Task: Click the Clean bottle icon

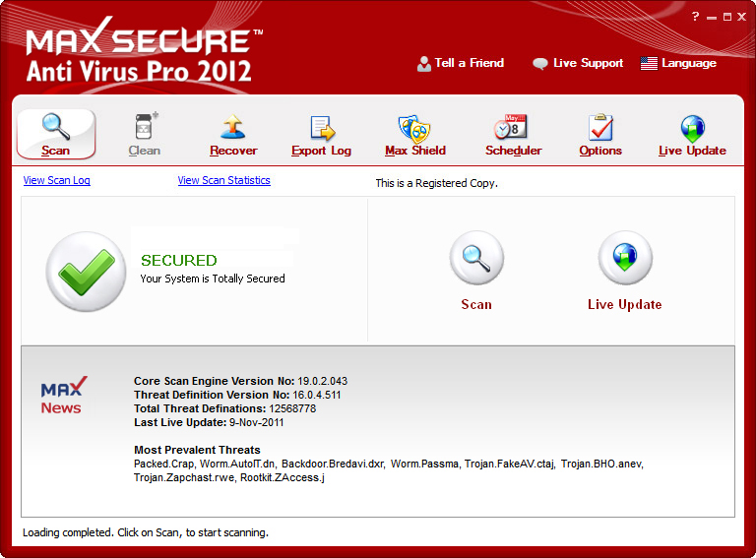Action: tap(145, 127)
